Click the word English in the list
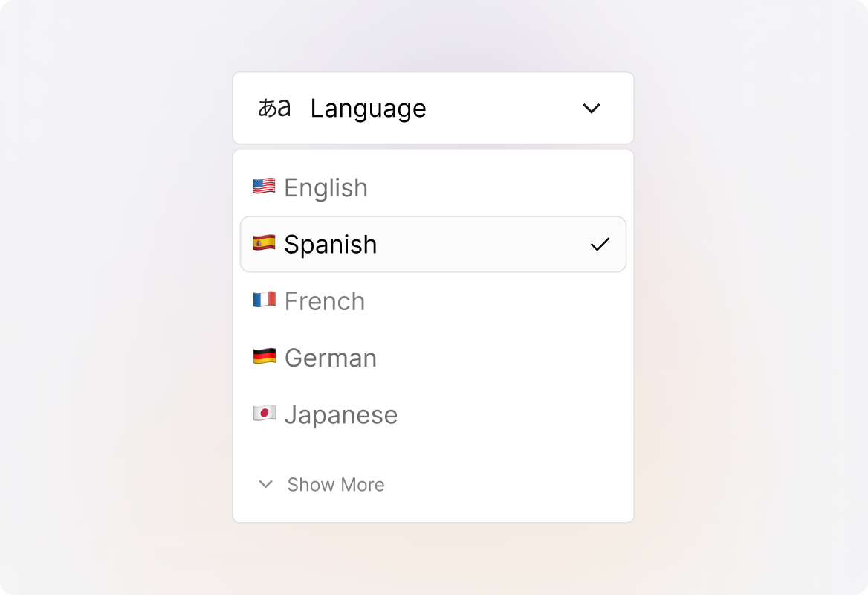Image resolution: width=868 pixels, height=595 pixels. tap(325, 188)
